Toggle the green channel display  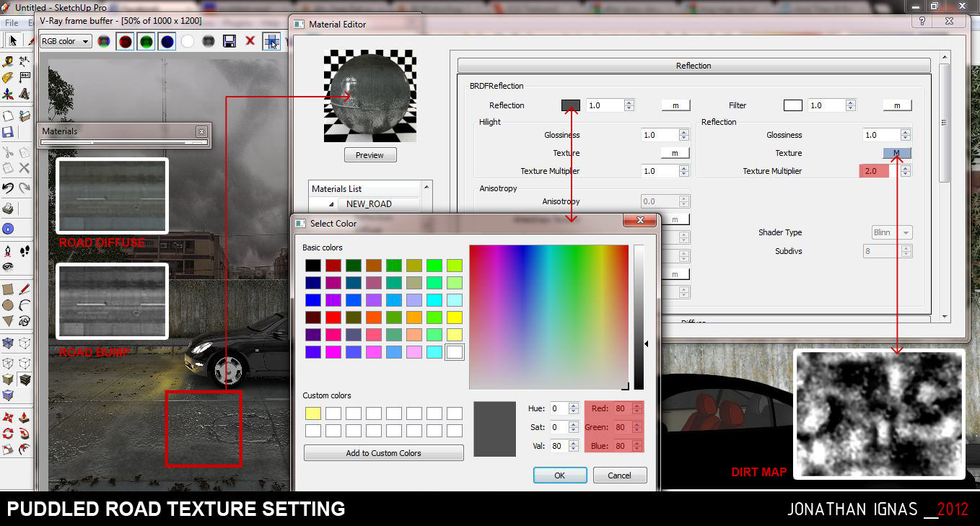145,41
